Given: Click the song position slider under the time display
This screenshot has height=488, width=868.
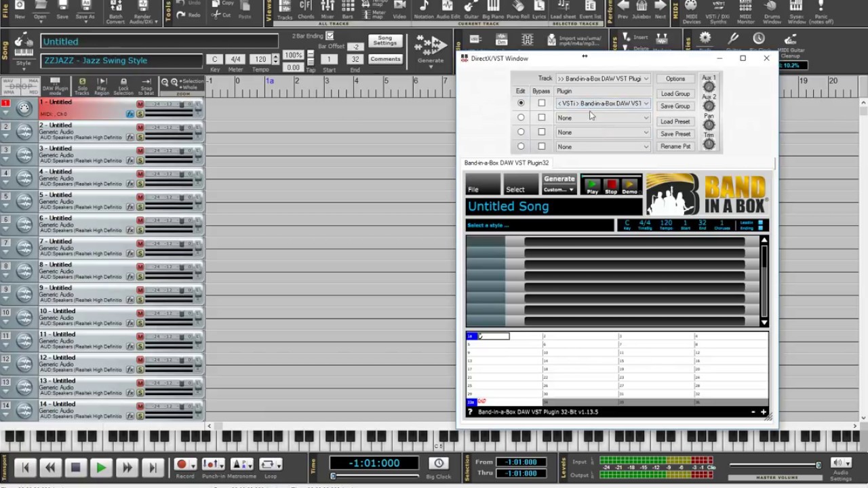Looking at the screenshot, I should point(376,476).
